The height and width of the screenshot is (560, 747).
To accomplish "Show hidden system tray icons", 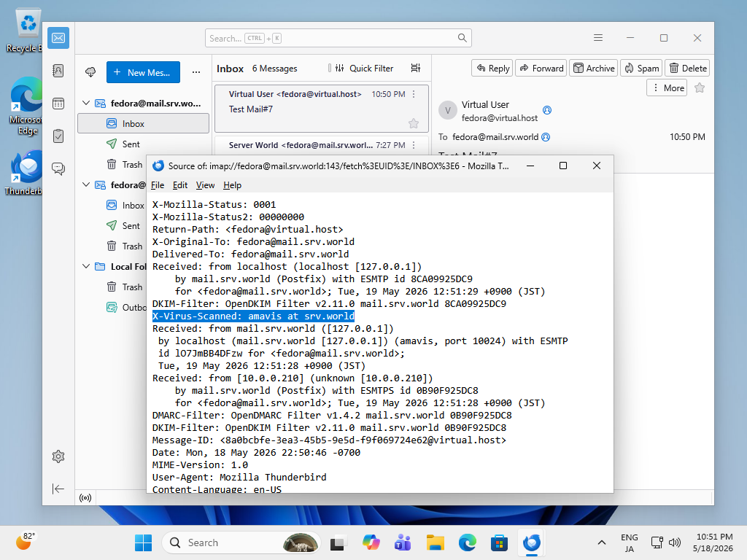I will click(602, 542).
